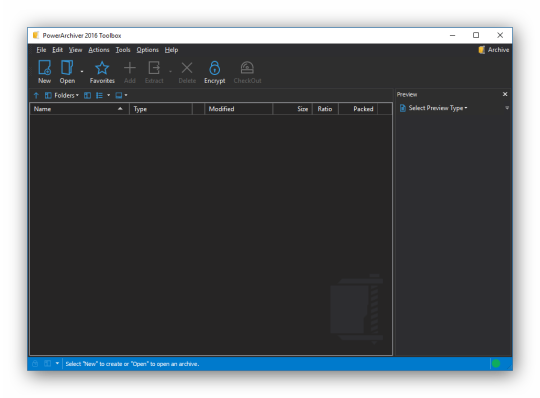The height and width of the screenshot is (398, 540).
Task: Click the small arrow at Preview panel right
Action: [507, 108]
